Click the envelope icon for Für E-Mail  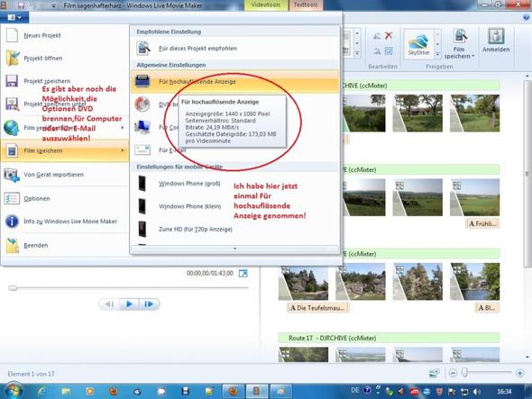pyautogui.click(x=142, y=150)
